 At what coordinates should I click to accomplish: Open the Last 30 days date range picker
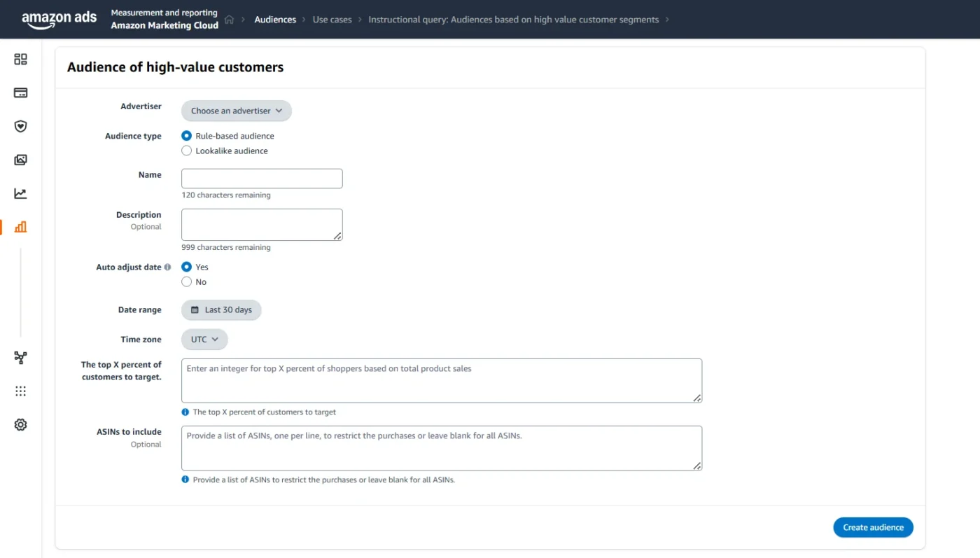pos(221,310)
